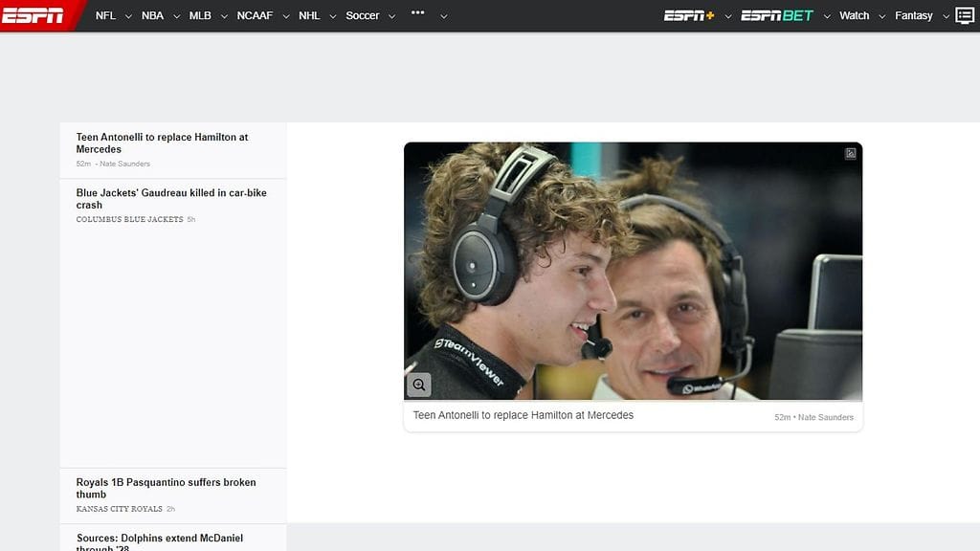
Task: Open ESPN BET from the navigation bar
Action: coord(774,15)
